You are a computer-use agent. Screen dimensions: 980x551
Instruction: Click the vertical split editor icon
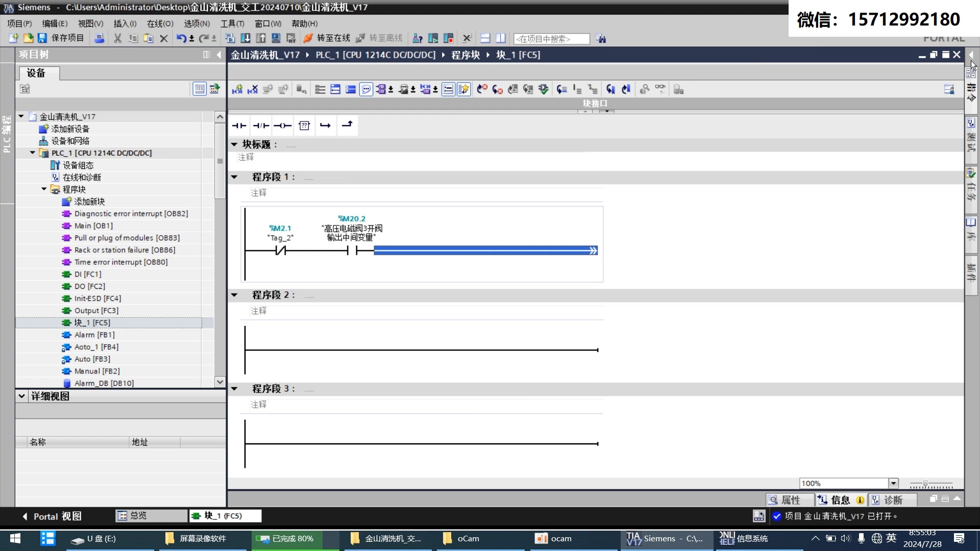[501, 38]
